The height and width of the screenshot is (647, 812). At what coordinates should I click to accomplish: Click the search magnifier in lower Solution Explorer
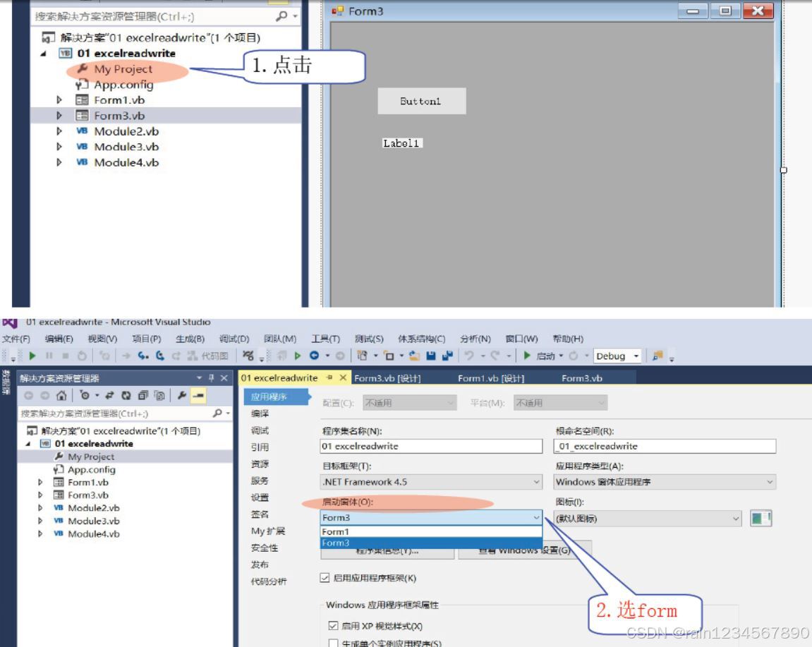click(217, 413)
